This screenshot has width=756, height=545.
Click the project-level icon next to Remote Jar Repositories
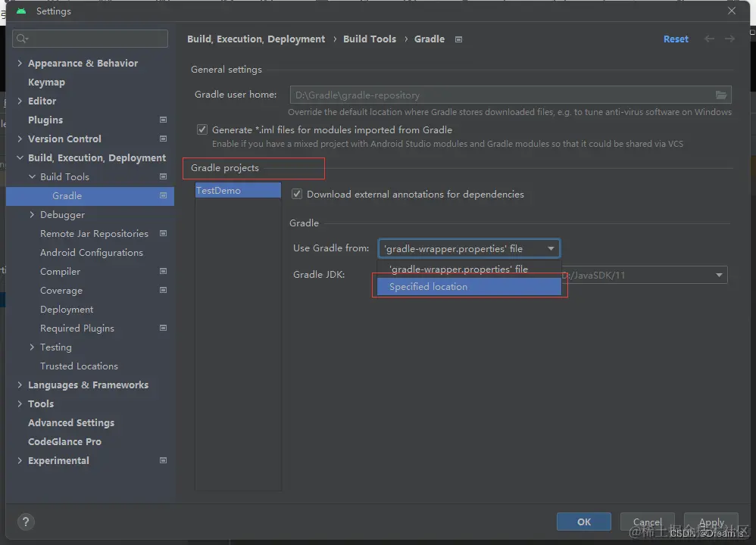[163, 233]
